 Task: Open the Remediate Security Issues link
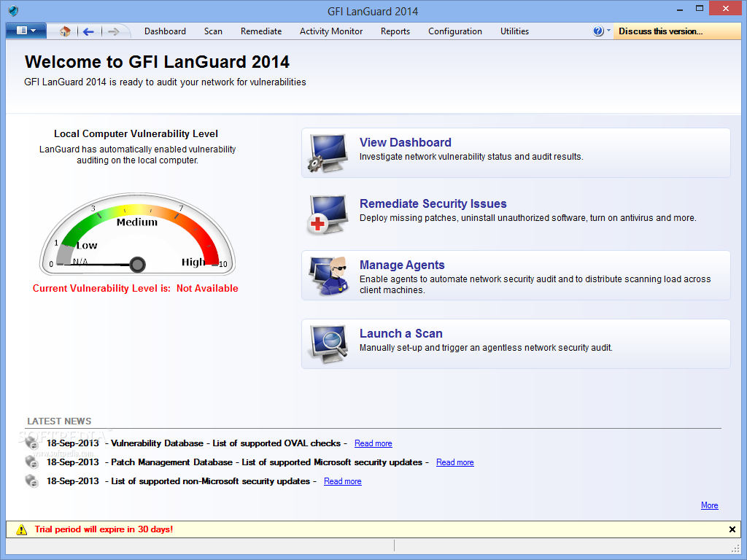(433, 204)
